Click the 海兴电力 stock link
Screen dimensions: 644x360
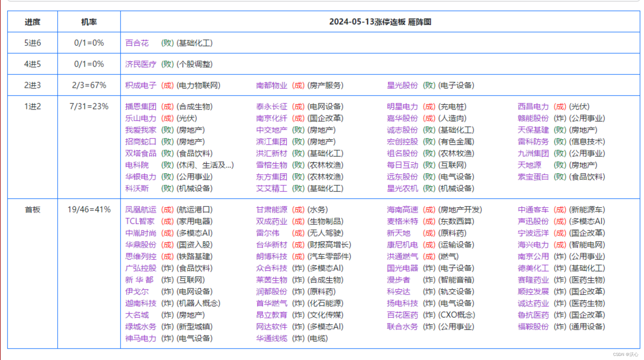point(533,245)
